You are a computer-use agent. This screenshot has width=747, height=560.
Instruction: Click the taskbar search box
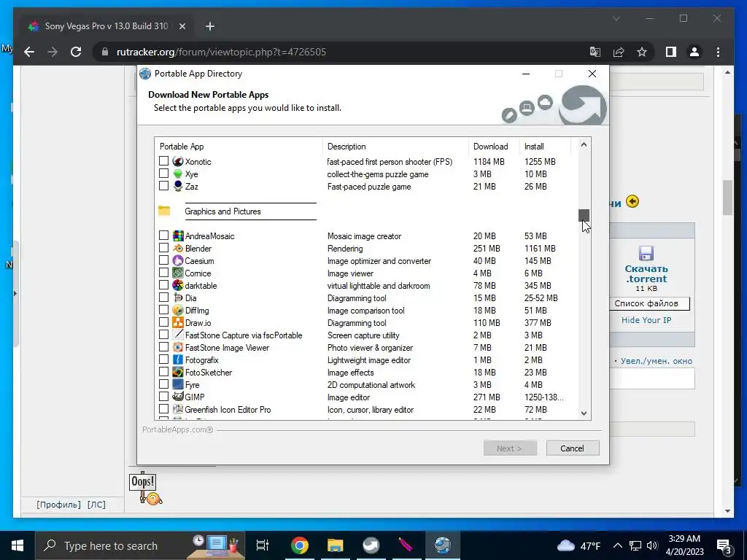[141, 545]
